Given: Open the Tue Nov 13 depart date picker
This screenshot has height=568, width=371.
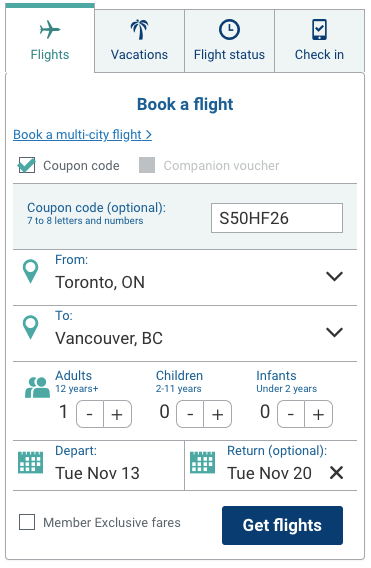Looking at the screenshot, I should 97,473.
